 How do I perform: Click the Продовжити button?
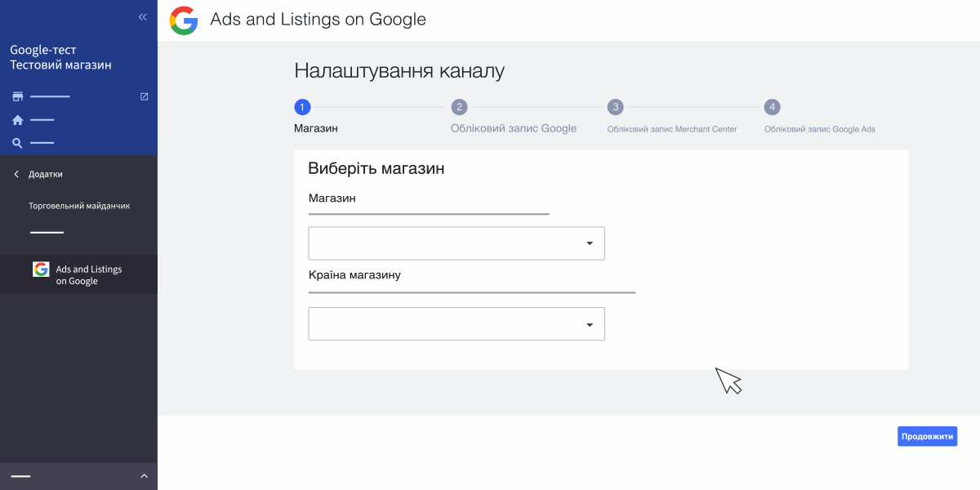point(927,436)
